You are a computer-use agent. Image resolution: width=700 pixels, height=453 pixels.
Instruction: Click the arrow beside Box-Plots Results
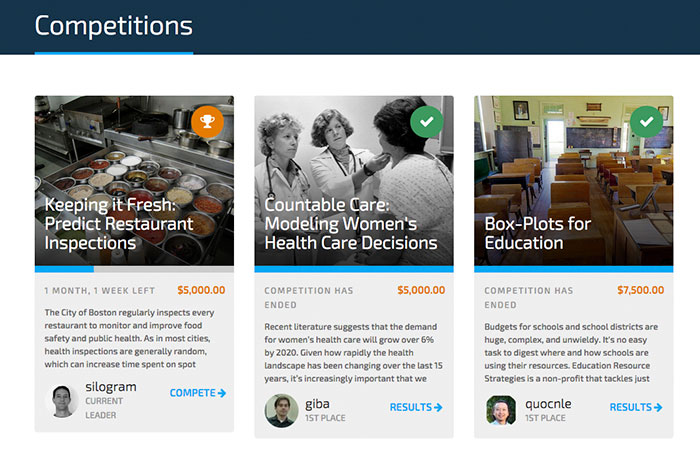pyautogui.click(x=658, y=407)
